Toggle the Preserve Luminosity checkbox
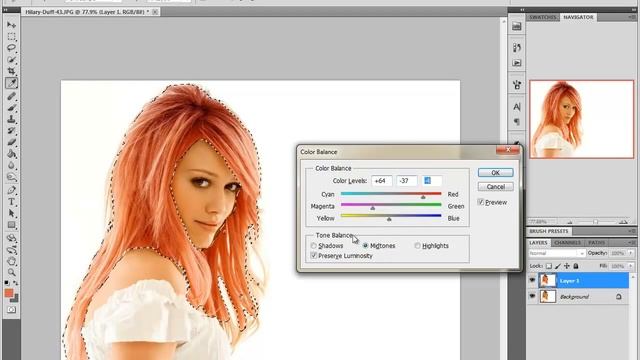This screenshot has width=640, height=360. pyautogui.click(x=313, y=256)
